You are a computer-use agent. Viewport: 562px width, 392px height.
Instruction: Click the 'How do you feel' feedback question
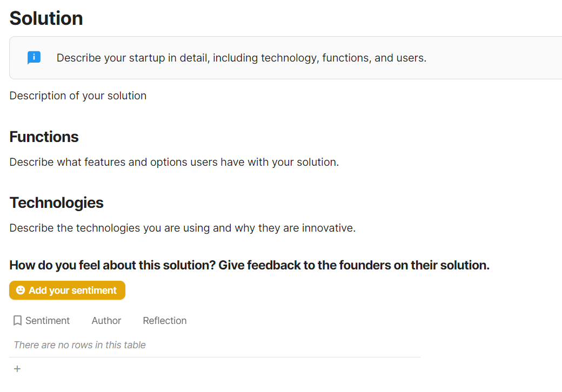click(x=249, y=265)
